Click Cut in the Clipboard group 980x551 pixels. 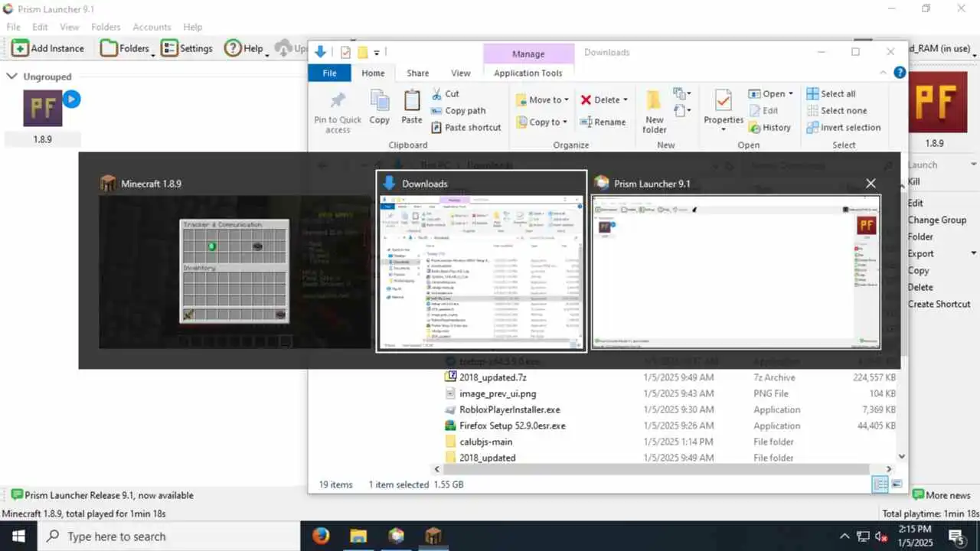(445, 93)
